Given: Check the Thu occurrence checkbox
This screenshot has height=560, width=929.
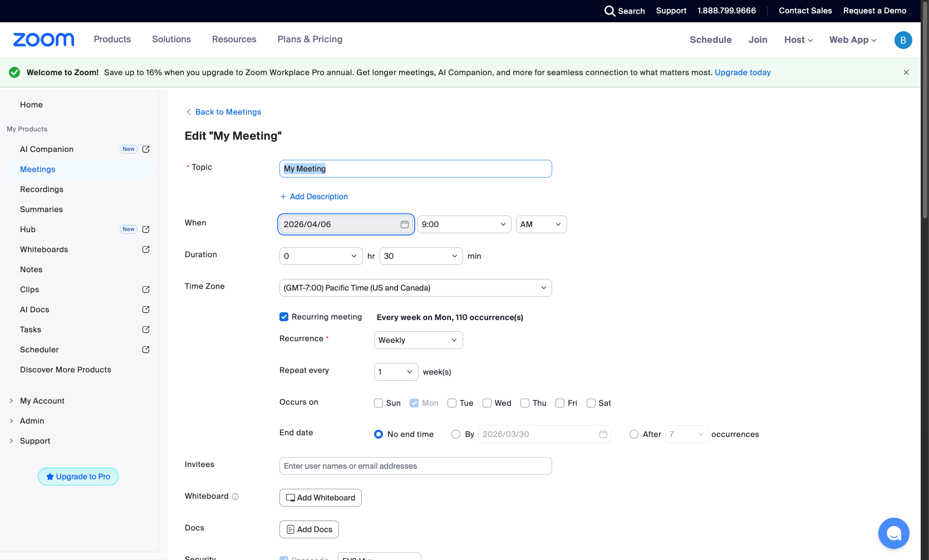Looking at the screenshot, I should click(x=525, y=403).
